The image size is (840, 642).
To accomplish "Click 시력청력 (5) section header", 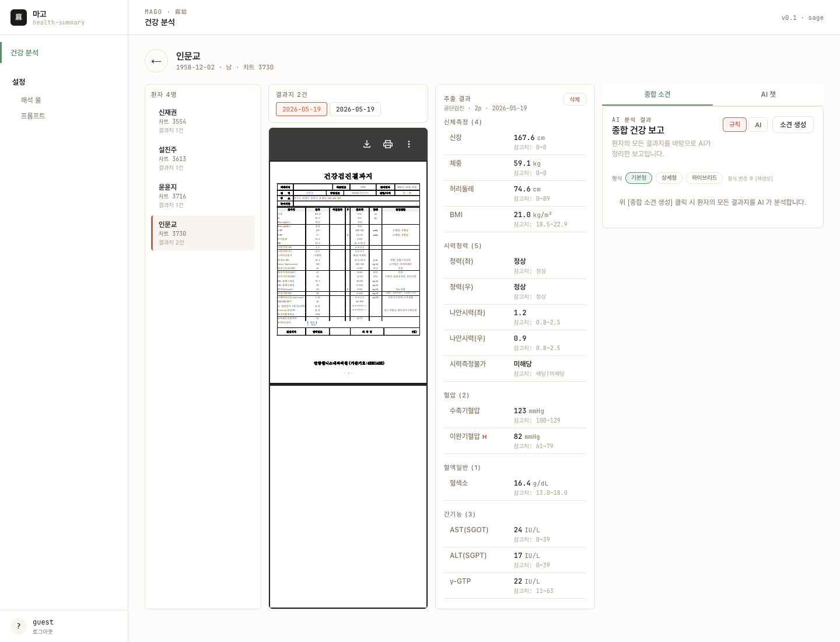I will coord(463,246).
